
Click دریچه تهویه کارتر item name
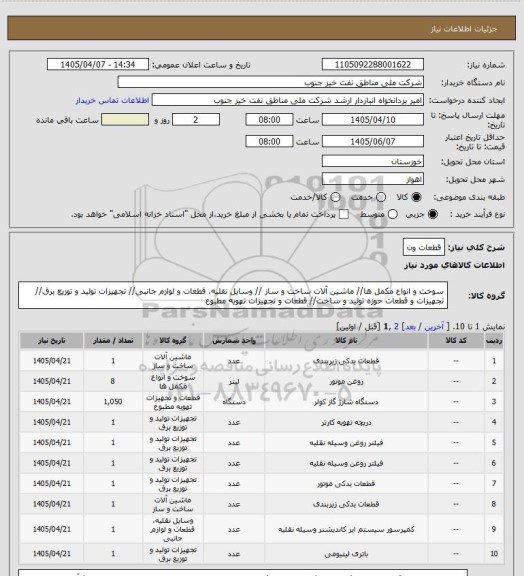click(x=346, y=422)
